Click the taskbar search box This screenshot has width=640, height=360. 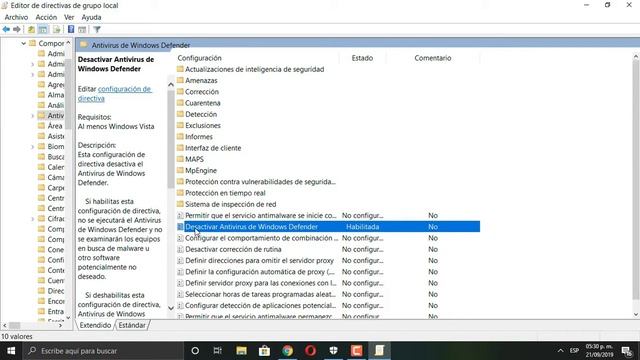(x=103, y=351)
